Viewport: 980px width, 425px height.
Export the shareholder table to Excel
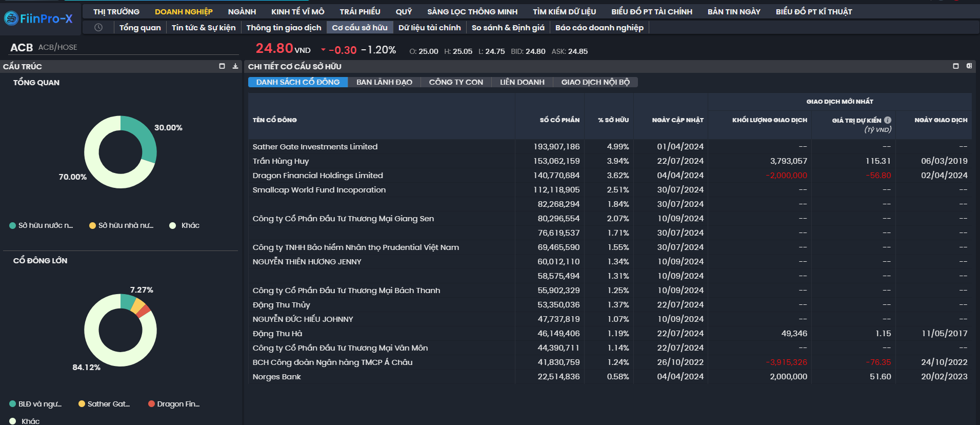pyautogui.click(x=969, y=66)
